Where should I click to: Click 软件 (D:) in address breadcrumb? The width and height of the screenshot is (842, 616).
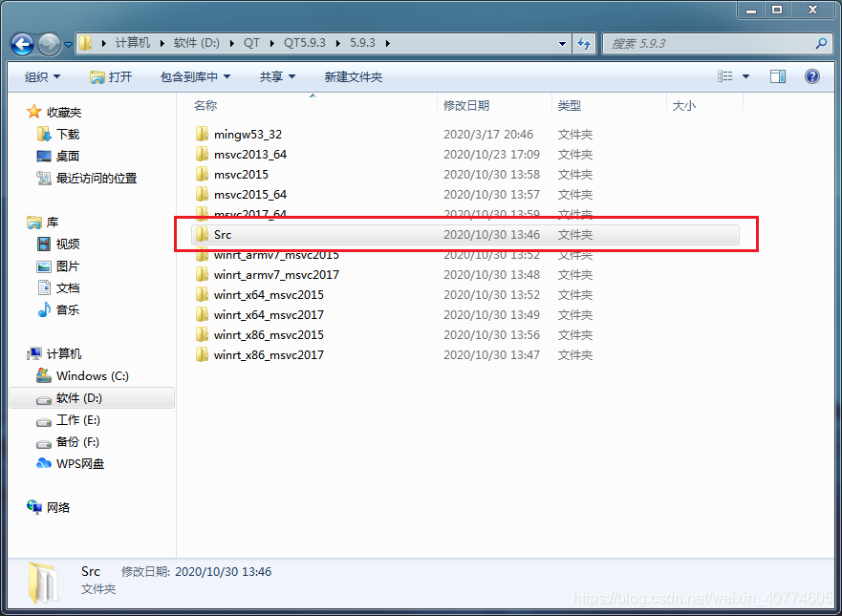click(197, 43)
